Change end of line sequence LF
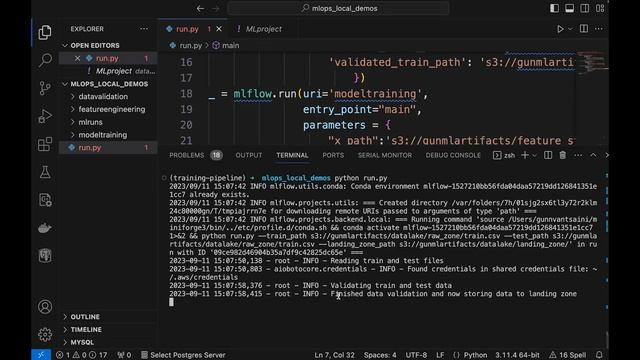640x360 pixels. click(440, 355)
